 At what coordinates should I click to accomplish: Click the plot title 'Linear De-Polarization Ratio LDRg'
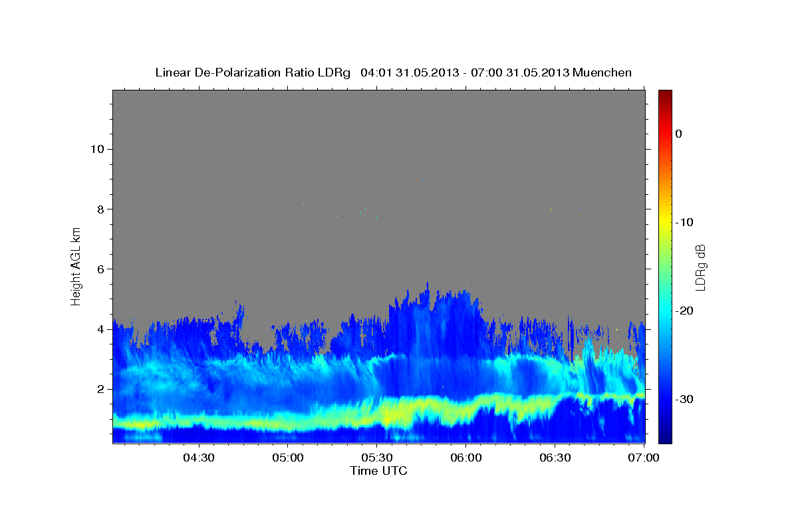point(253,72)
